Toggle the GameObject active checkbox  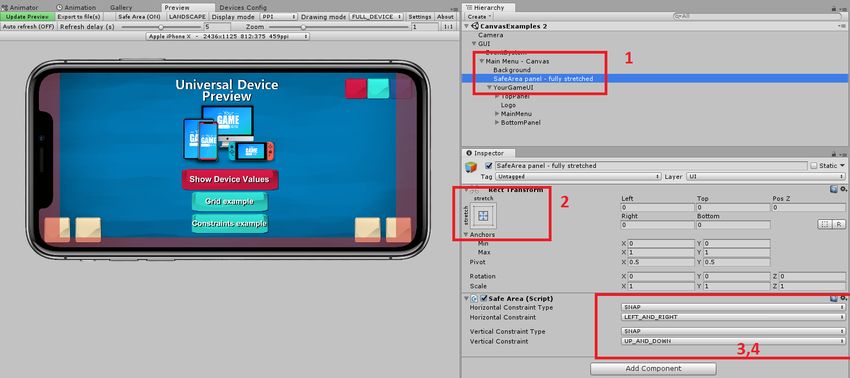[490, 165]
